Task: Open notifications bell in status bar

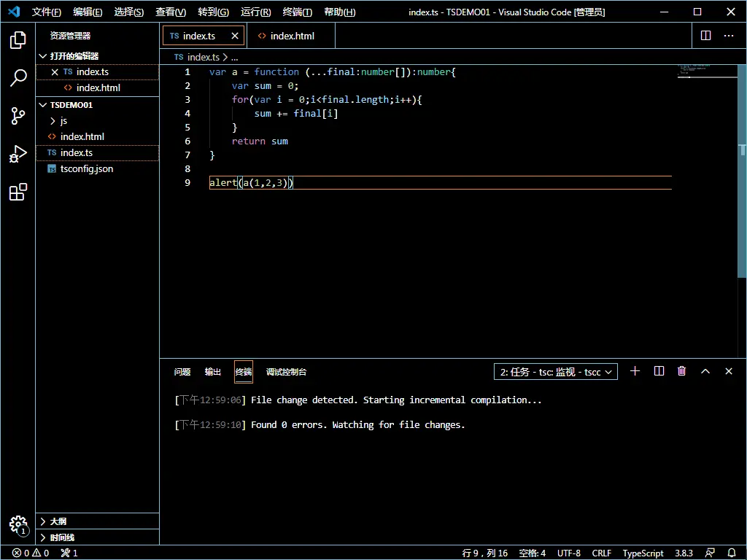Action: [732, 553]
